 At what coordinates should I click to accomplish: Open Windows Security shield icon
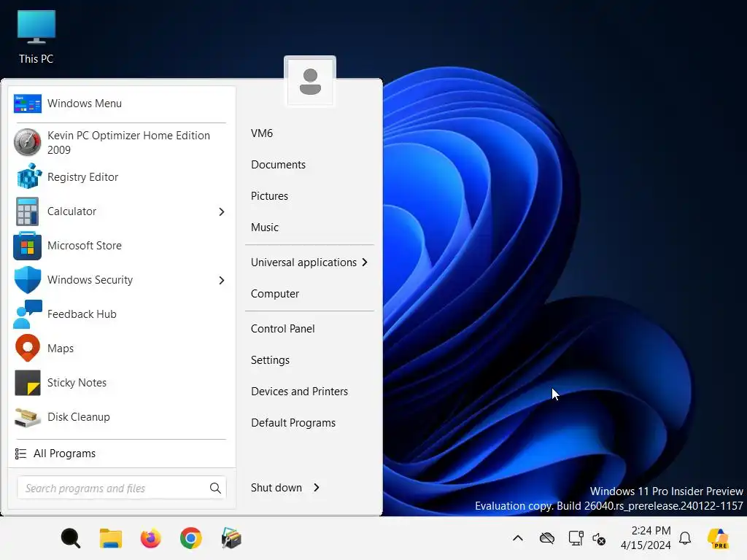28,280
